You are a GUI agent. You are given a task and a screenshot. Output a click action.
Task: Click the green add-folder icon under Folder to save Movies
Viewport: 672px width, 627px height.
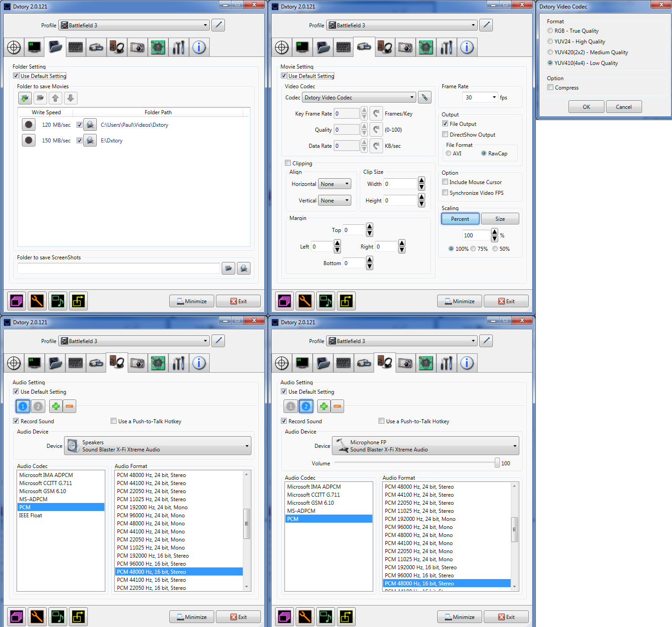(x=25, y=98)
